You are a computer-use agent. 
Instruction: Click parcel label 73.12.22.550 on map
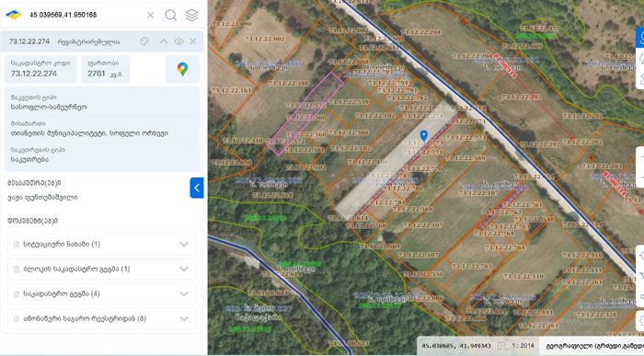point(422,274)
